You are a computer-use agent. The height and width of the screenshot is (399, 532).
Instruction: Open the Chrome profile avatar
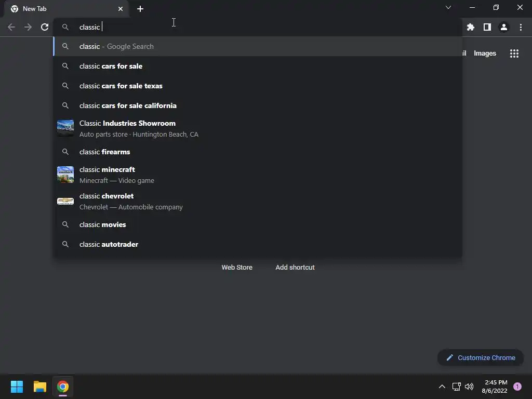[x=504, y=27]
